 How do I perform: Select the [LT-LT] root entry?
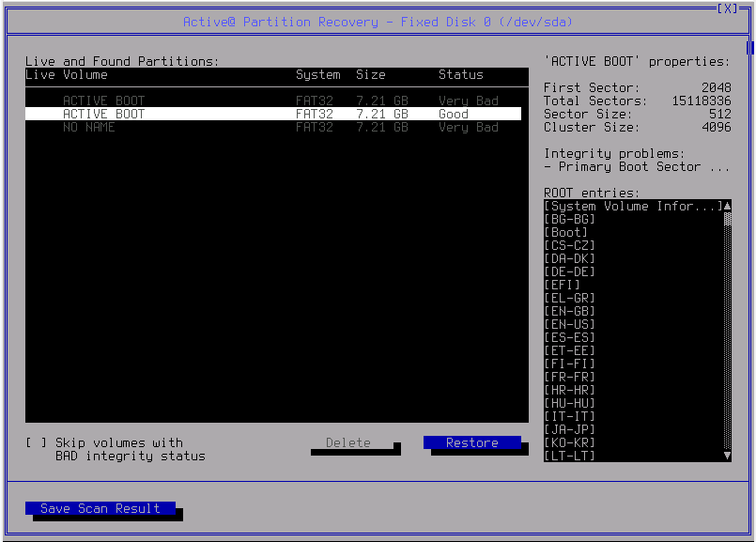569,456
